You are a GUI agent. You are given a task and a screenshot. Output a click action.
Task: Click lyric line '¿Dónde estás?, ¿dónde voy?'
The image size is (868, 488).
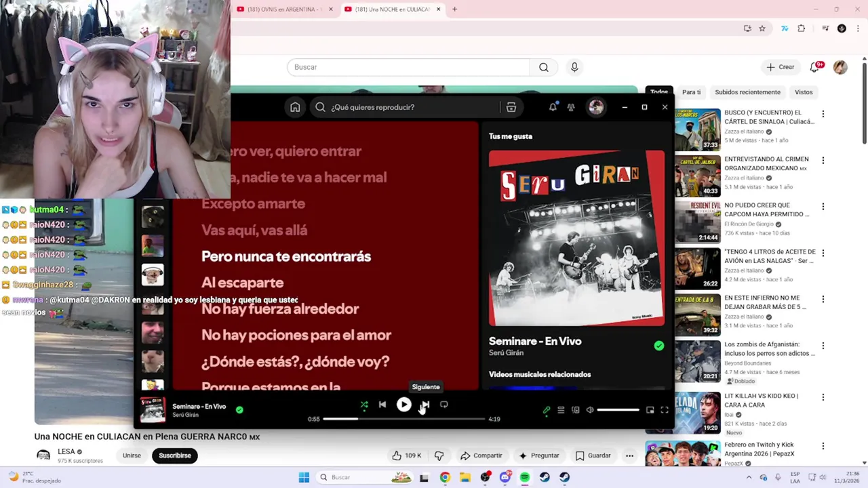click(295, 361)
